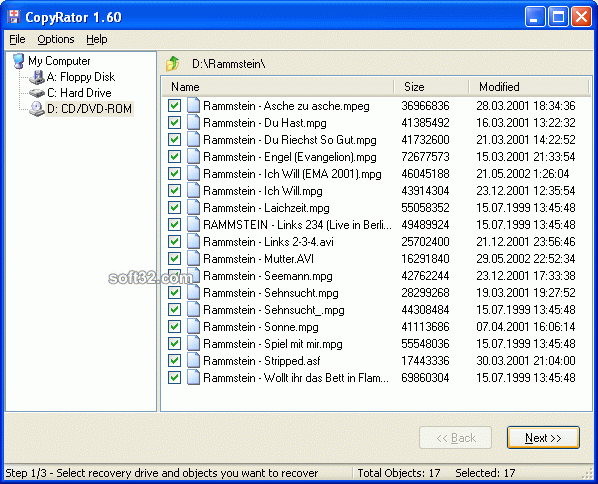The height and width of the screenshot is (484, 598).
Task: Uncheck the Links 2-3-4.avi checkbox
Action: coord(174,241)
